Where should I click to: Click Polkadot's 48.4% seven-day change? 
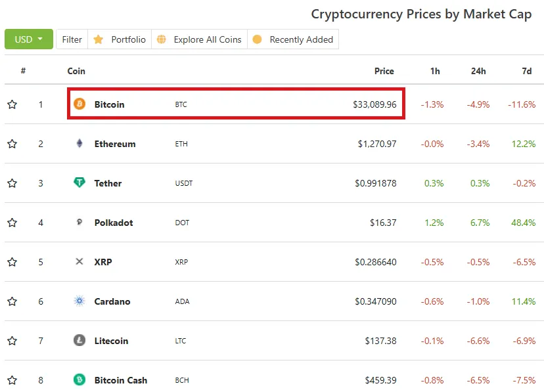tap(523, 223)
